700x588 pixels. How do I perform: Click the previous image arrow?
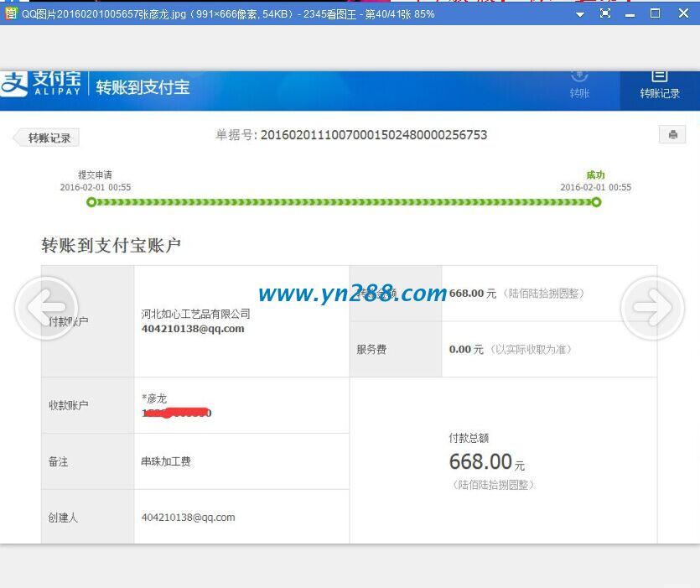[46, 308]
